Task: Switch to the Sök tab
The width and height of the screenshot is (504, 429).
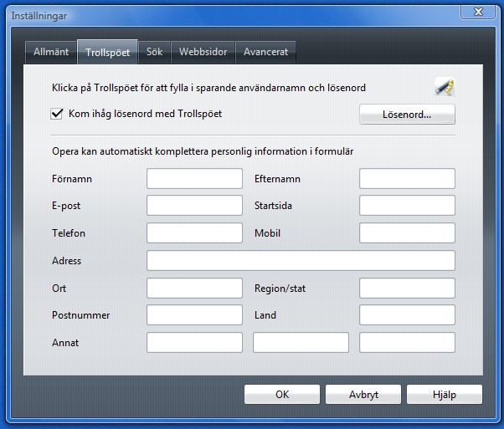Action: point(154,52)
